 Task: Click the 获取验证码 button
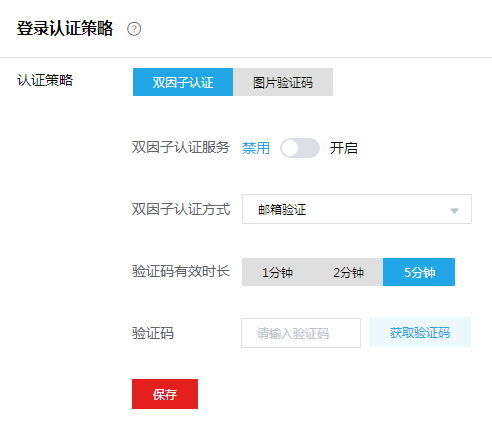[420, 332]
